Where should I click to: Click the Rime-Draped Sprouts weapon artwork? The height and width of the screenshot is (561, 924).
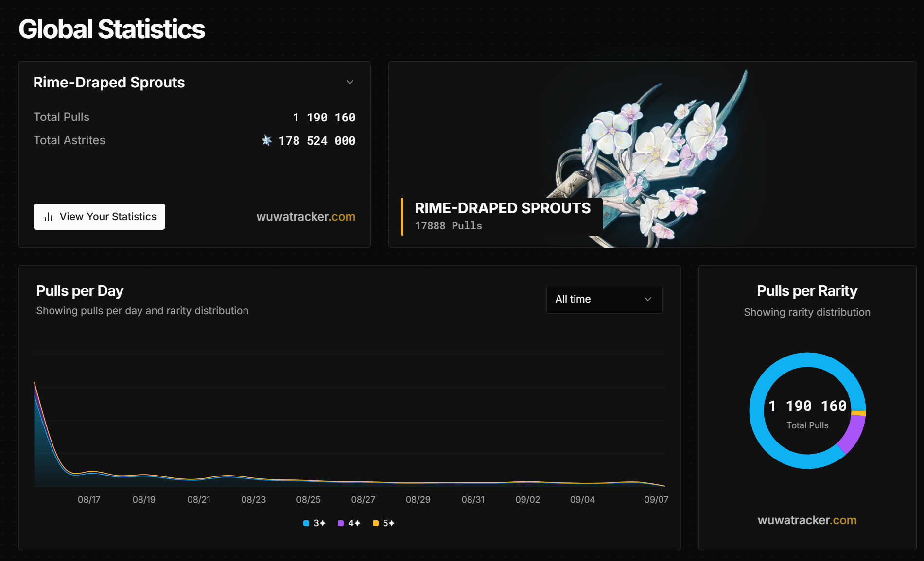point(651,155)
